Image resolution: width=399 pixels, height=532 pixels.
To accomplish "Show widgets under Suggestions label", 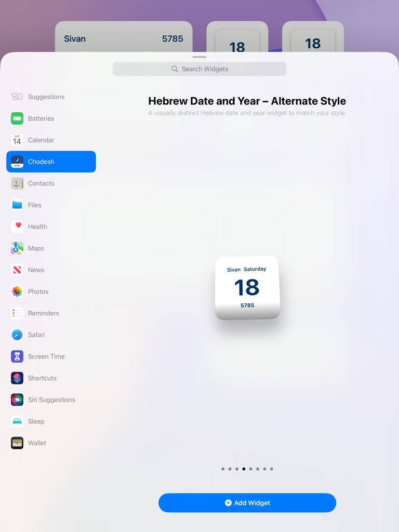I will coord(46,97).
